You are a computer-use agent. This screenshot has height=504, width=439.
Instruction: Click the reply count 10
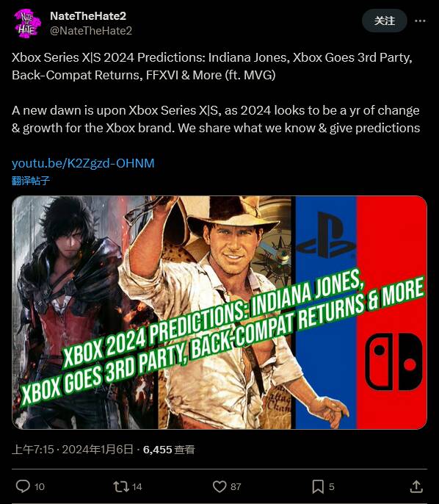[39, 486]
